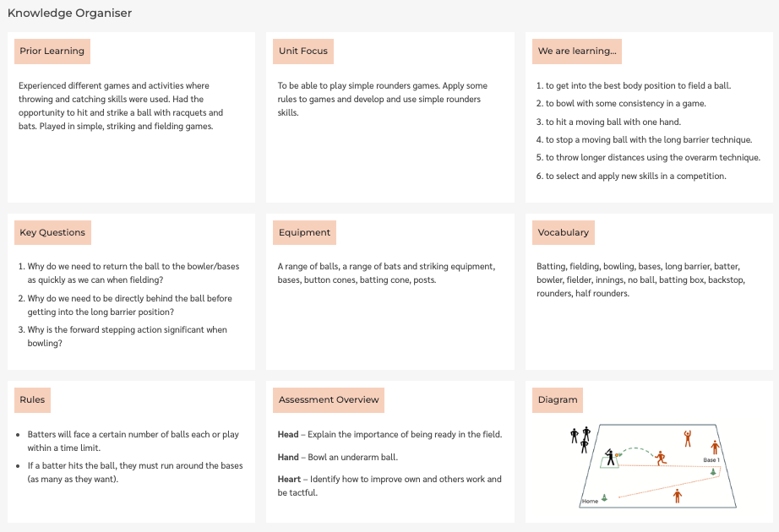
Task: Click the bold "Head" assessment text
Action: (288, 435)
